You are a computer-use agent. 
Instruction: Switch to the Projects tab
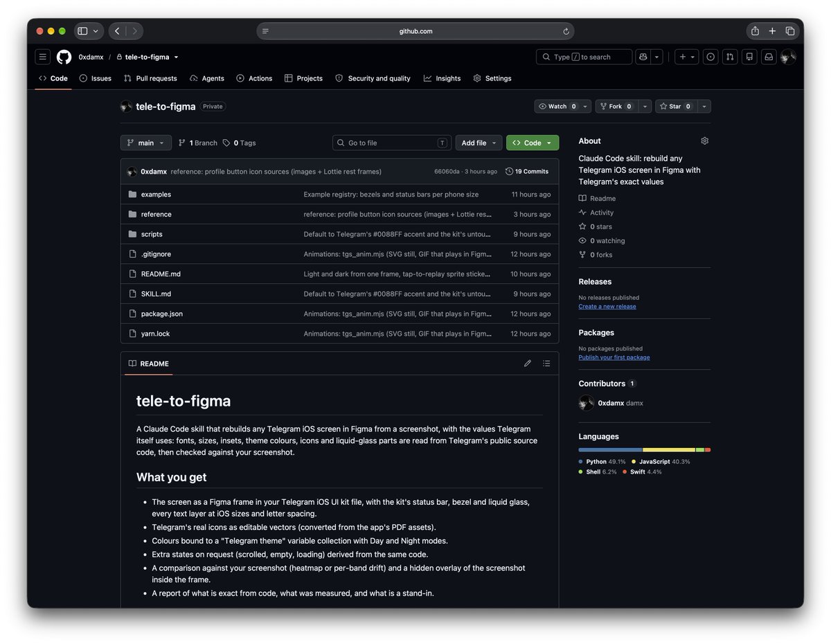coord(303,78)
